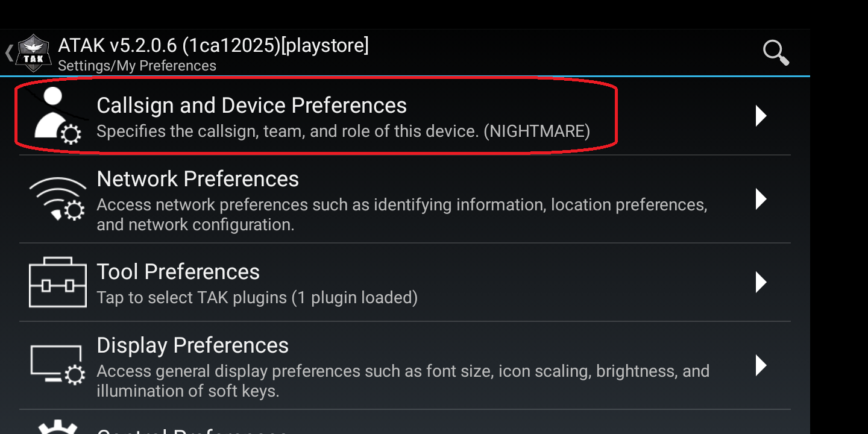Open the Tool Preferences title
Image resolution: width=868 pixels, height=434 pixels.
coord(178,272)
